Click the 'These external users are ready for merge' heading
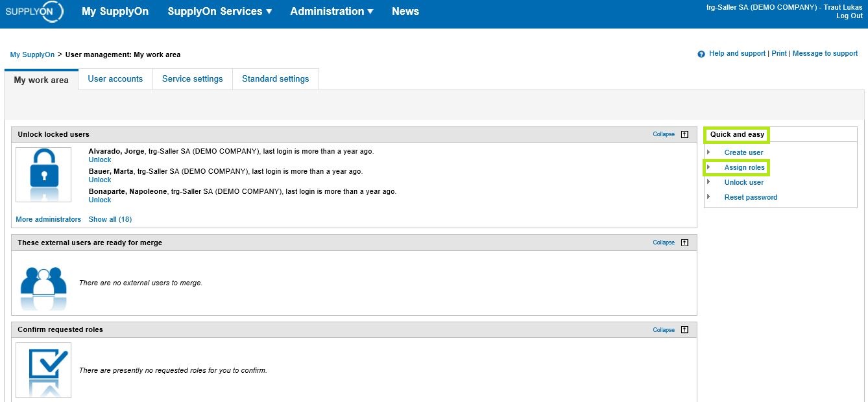The image size is (868, 402). click(x=90, y=242)
